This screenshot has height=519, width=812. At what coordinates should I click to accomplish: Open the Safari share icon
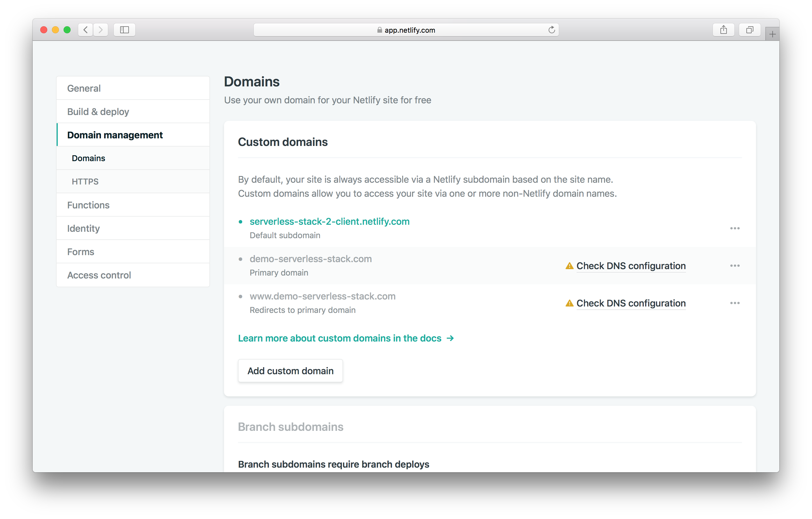pyautogui.click(x=723, y=30)
